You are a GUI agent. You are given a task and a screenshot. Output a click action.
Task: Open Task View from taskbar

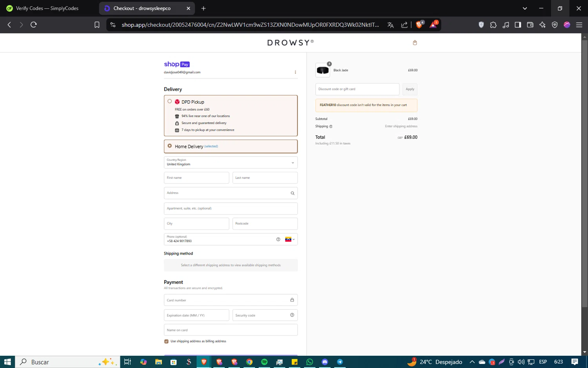pos(127,362)
